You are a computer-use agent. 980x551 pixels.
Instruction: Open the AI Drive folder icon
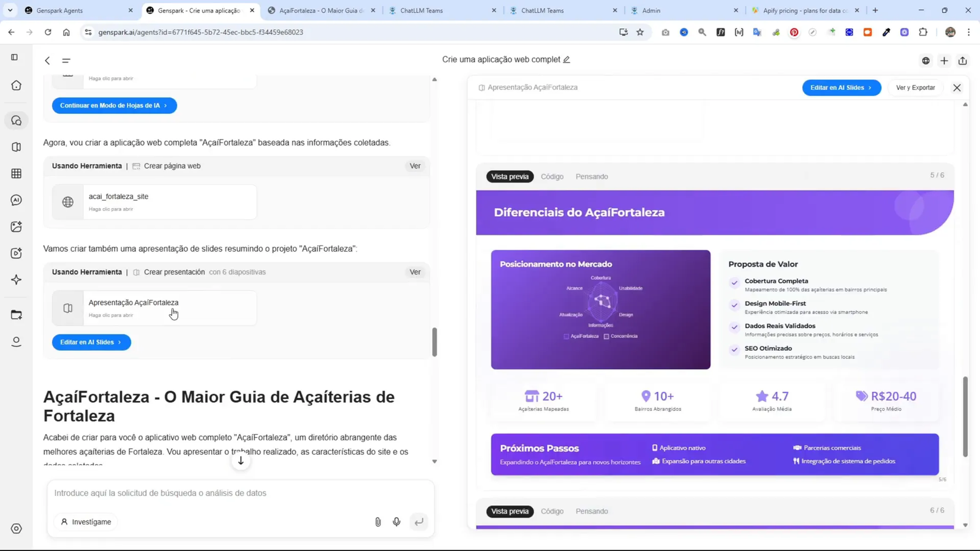point(16,314)
